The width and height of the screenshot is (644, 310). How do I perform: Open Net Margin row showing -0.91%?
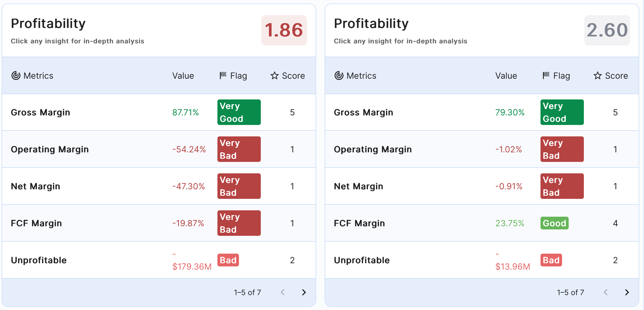point(358,186)
